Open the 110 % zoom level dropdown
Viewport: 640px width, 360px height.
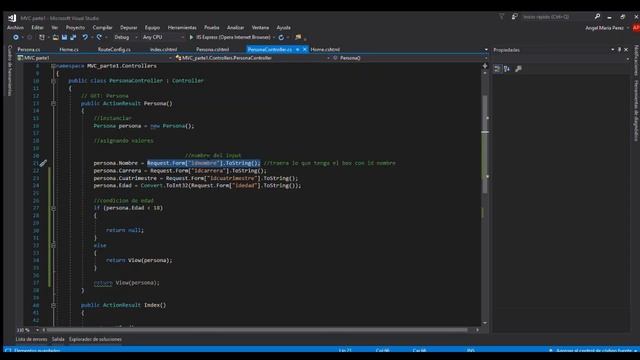point(37,330)
